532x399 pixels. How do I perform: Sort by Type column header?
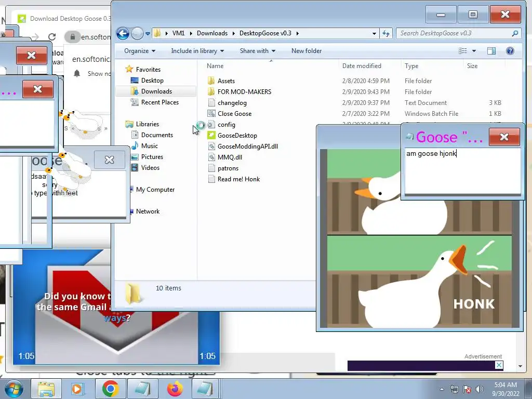click(x=411, y=66)
